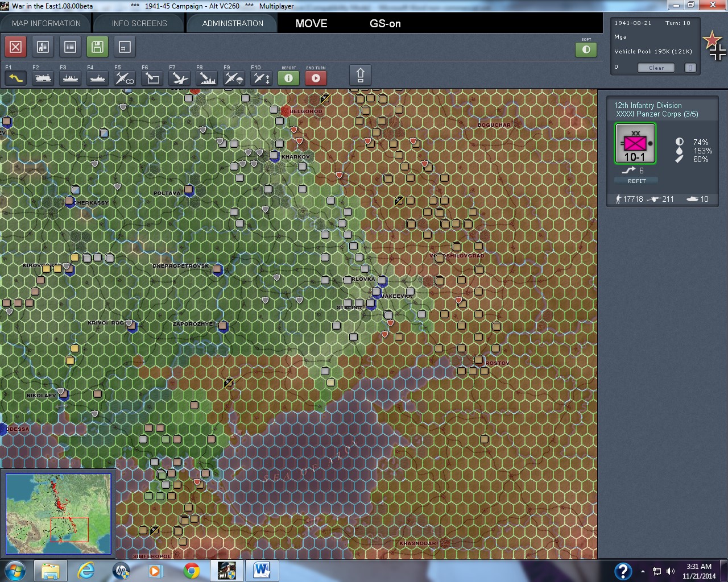Click the 1941-08-21 date text
The image size is (728, 582).
[x=632, y=23]
